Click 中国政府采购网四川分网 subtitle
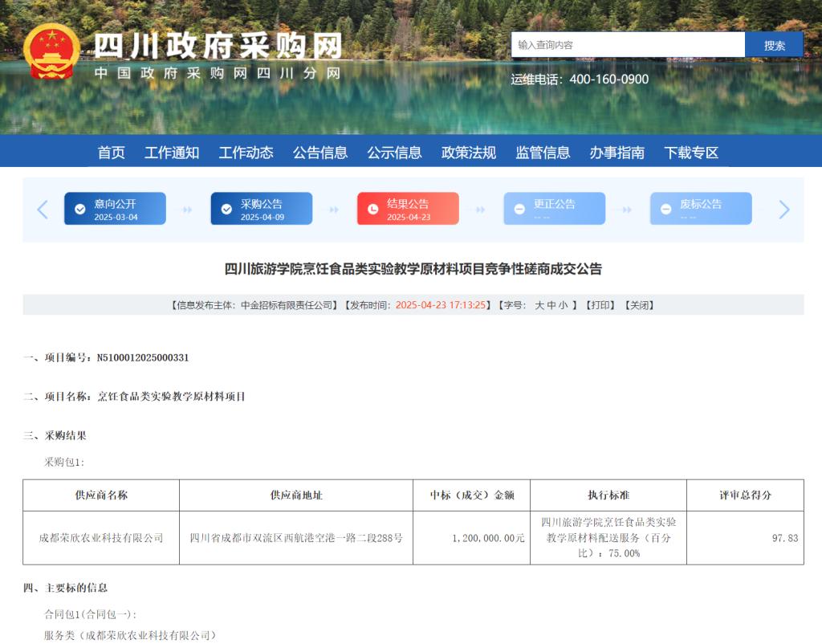 pos(218,73)
